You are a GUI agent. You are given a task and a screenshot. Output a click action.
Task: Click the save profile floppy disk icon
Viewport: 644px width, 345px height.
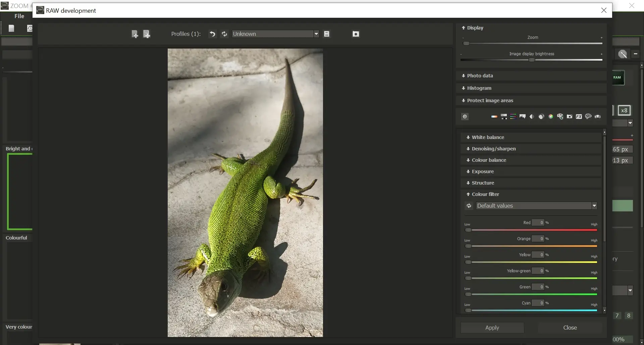327,34
